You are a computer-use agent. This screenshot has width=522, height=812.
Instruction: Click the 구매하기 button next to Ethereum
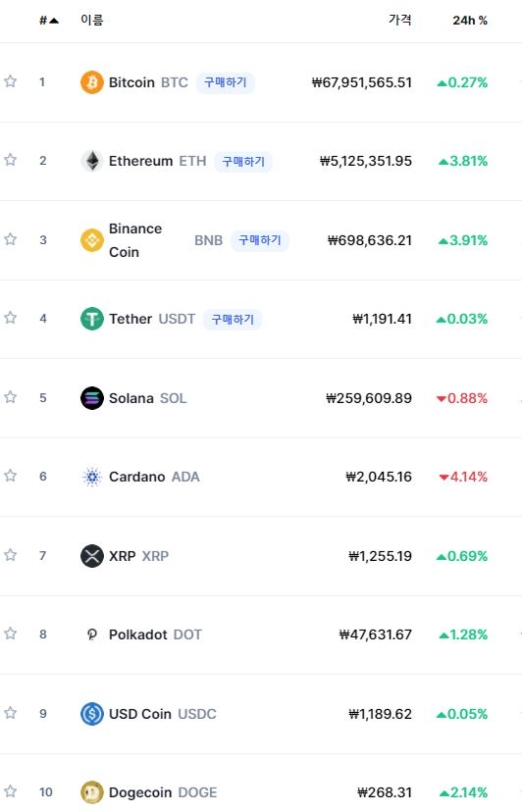[x=243, y=162]
